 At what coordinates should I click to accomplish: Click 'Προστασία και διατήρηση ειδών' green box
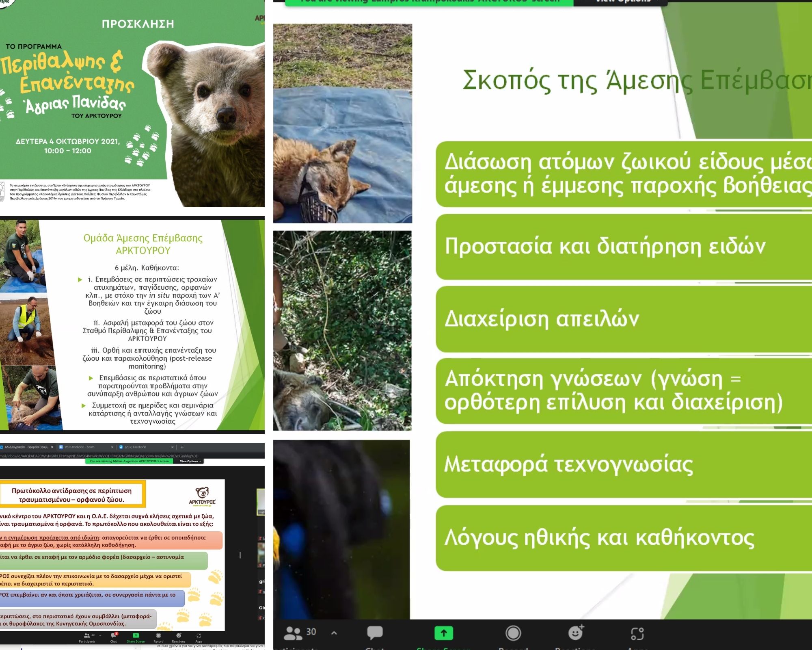[624, 247]
